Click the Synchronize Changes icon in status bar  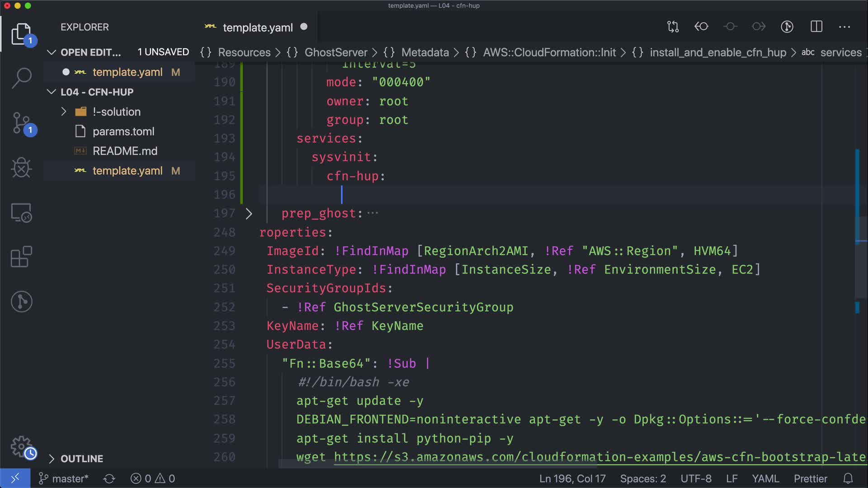109,479
